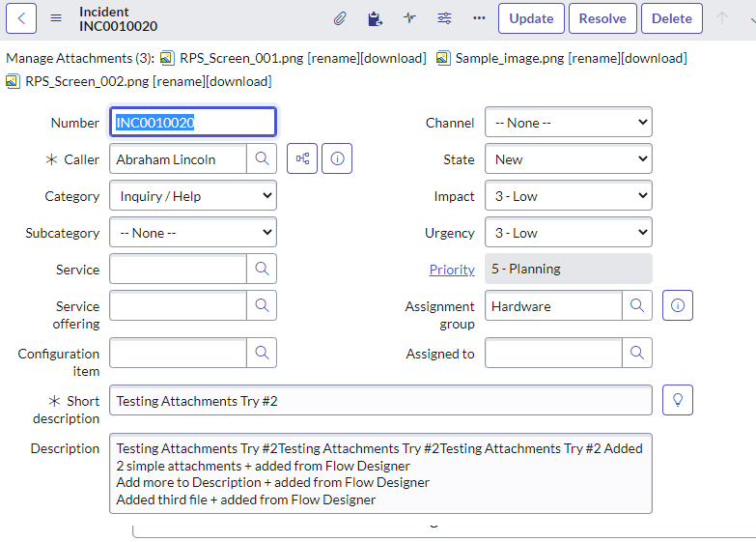Rename the Sample_image.png attachment
This screenshot has width=756, height=542.
click(x=595, y=58)
